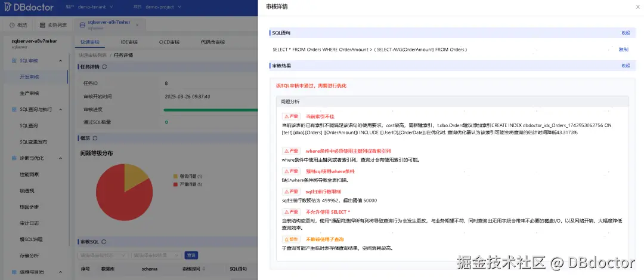
Task: Open 存储分析 in the sidebar
Action: click(x=30, y=256)
